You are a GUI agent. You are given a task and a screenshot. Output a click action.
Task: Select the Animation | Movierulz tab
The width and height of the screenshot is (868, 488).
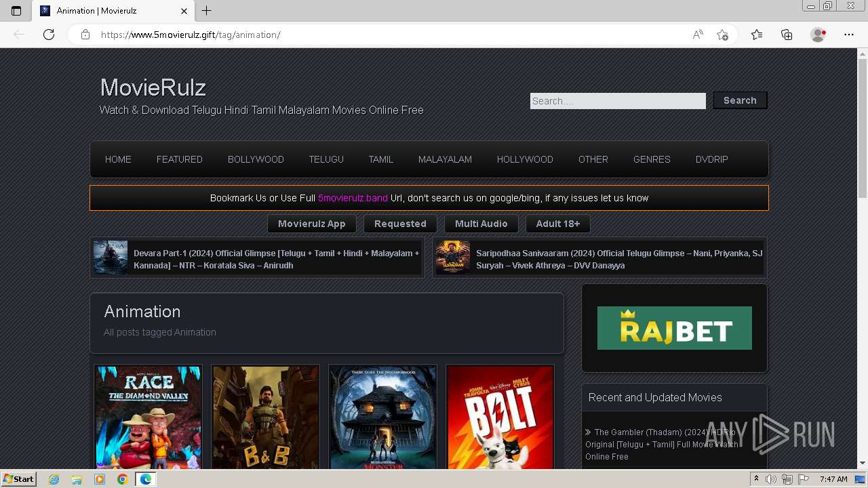(x=113, y=11)
